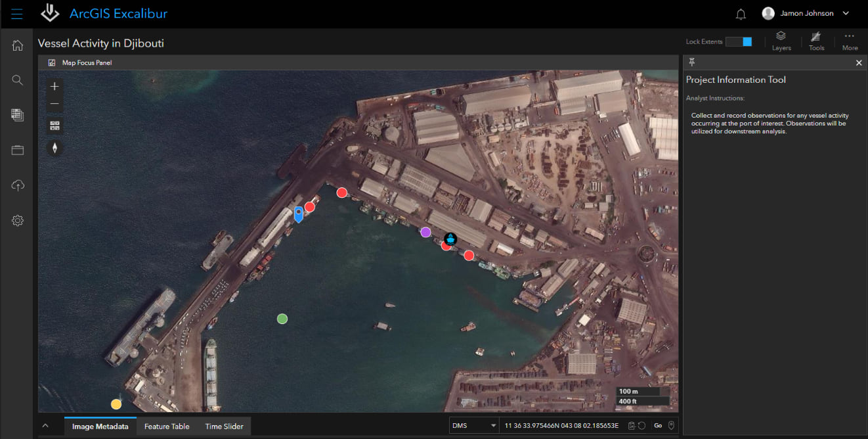This screenshot has height=439, width=868.
Task: Open the hamburger navigation menu
Action: [17, 13]
